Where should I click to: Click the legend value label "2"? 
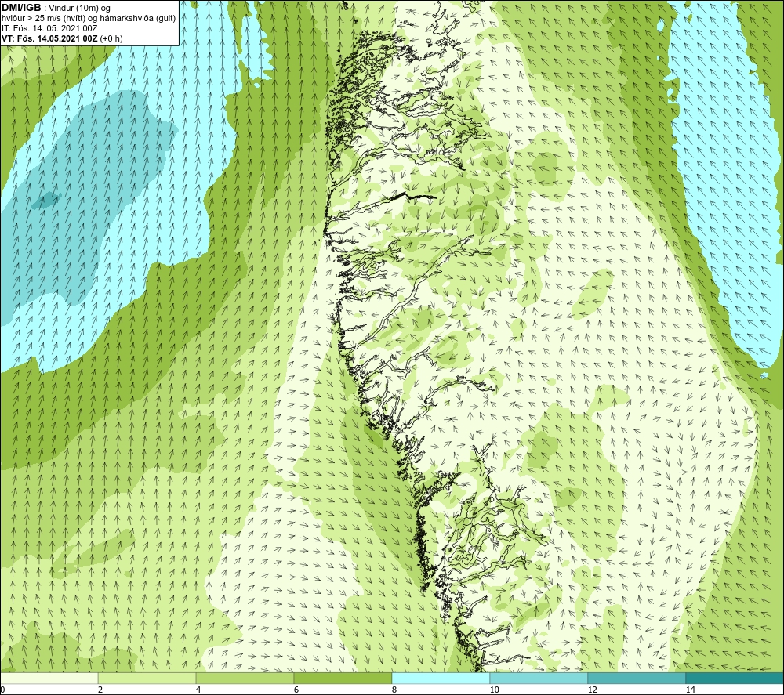[x=100, y=690]
